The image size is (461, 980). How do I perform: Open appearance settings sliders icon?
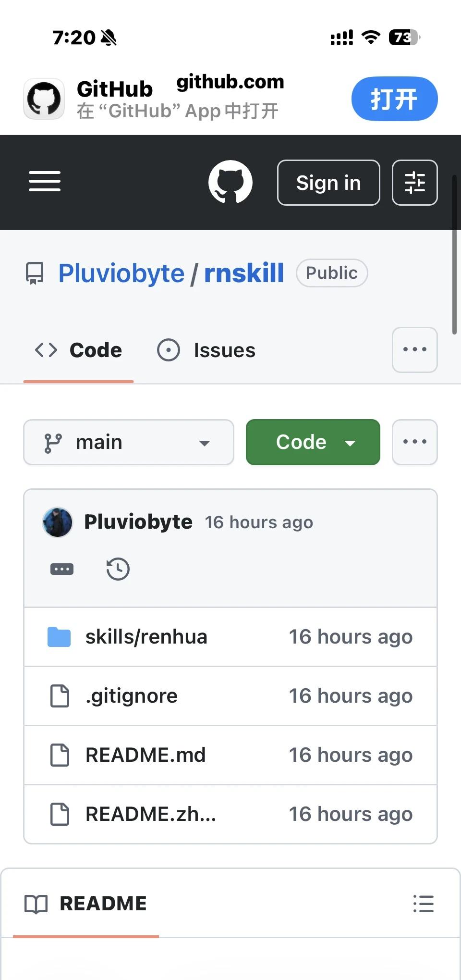(415, 183)
